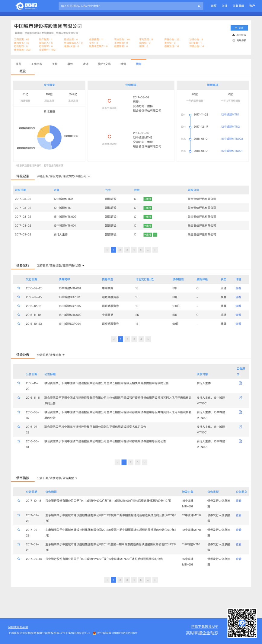Click the 扫码下载风报APP link

pos(205,626)
